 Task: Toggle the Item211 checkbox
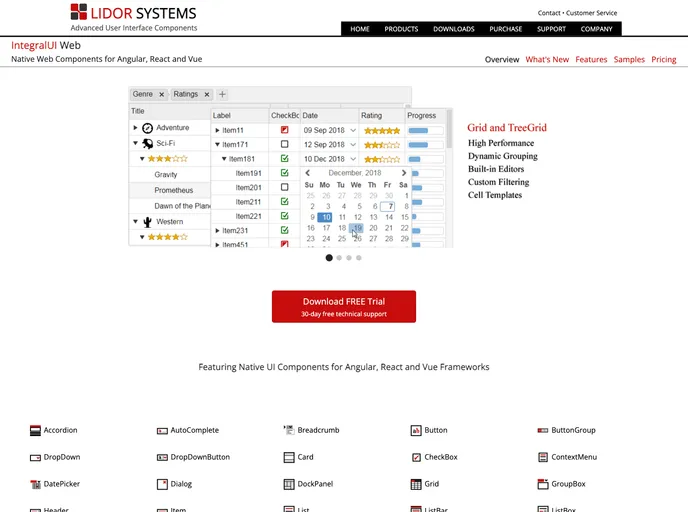tap(284, 201)
